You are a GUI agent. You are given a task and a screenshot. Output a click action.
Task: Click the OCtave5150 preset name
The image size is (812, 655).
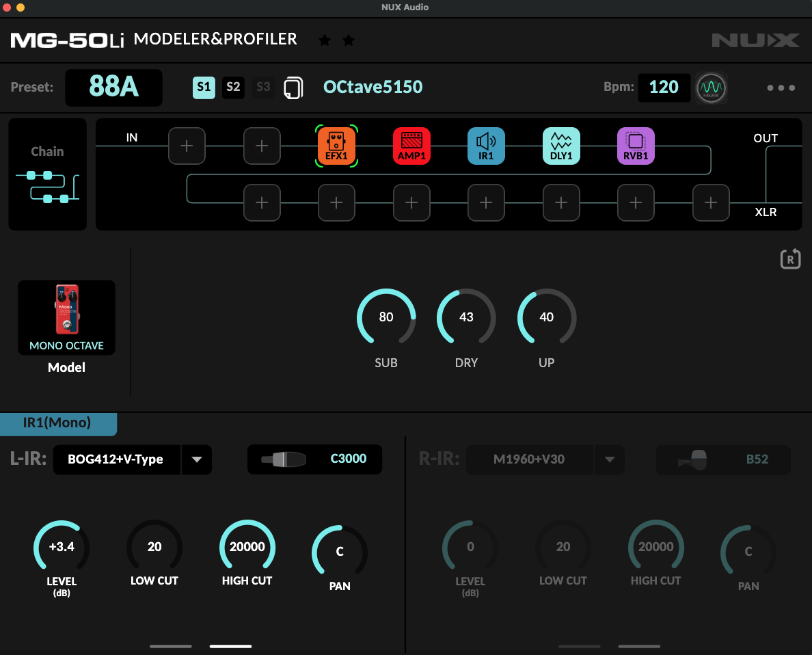click(373, 87)
